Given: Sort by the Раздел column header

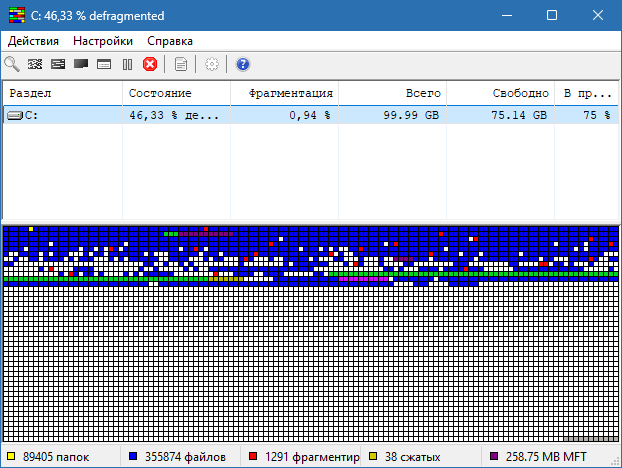Looking at the screenshot, I should (63, 93).
